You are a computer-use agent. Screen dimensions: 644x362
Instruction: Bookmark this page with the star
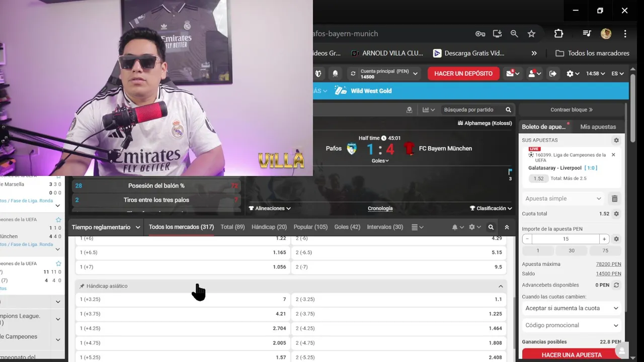pyautogui.click(x=531, y=34)
